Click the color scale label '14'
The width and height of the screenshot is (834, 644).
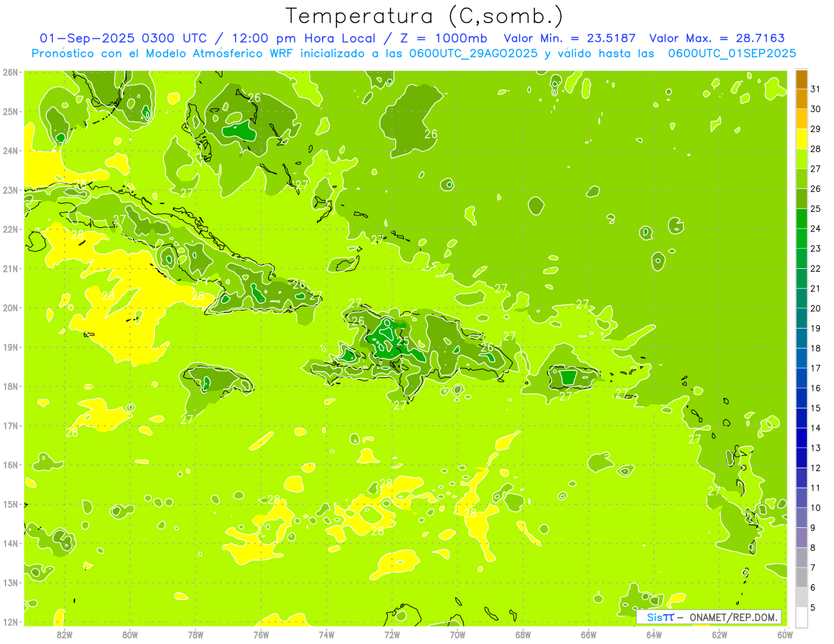pos(815,428)
